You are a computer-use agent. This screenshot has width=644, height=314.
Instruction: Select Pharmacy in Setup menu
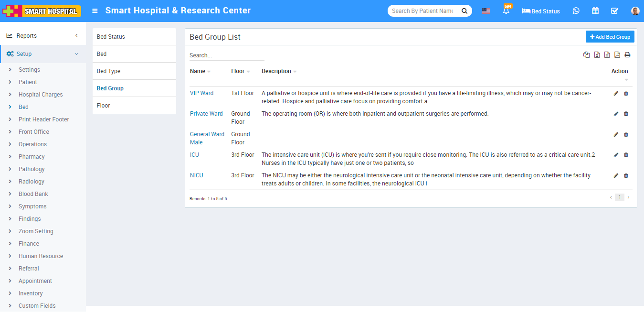point(32,157)
